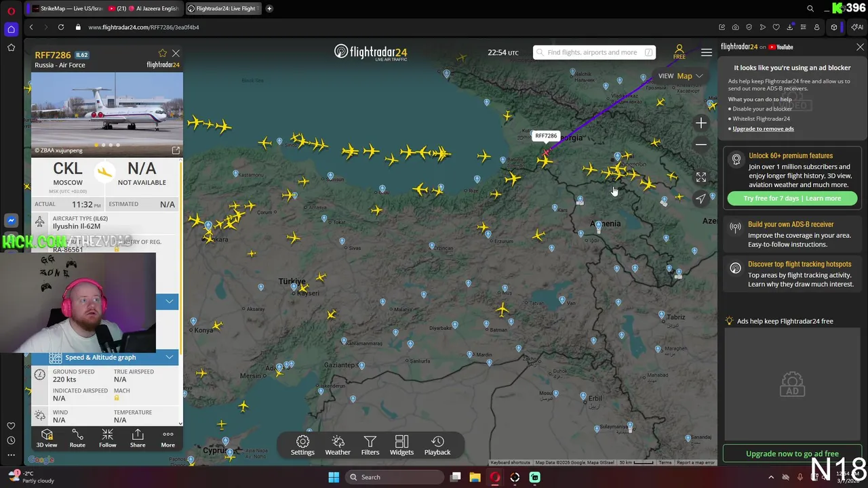Open Windows Start menu

334,477
